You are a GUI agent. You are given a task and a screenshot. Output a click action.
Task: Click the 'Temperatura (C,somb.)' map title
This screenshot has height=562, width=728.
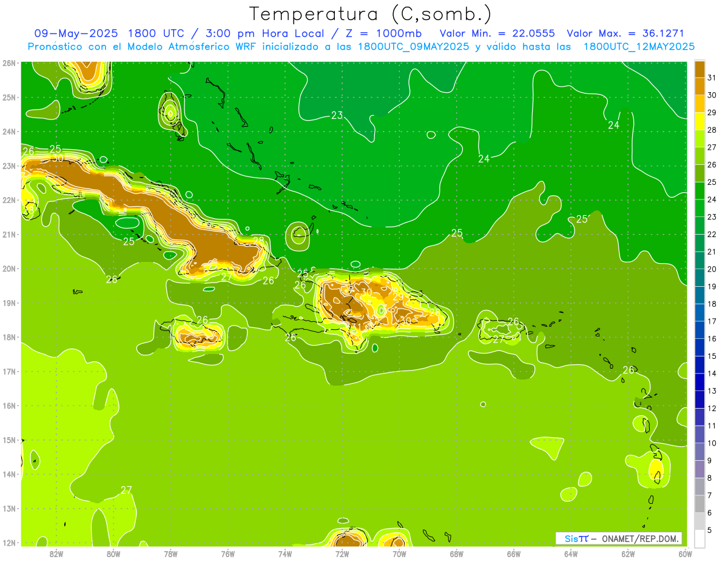370,14
